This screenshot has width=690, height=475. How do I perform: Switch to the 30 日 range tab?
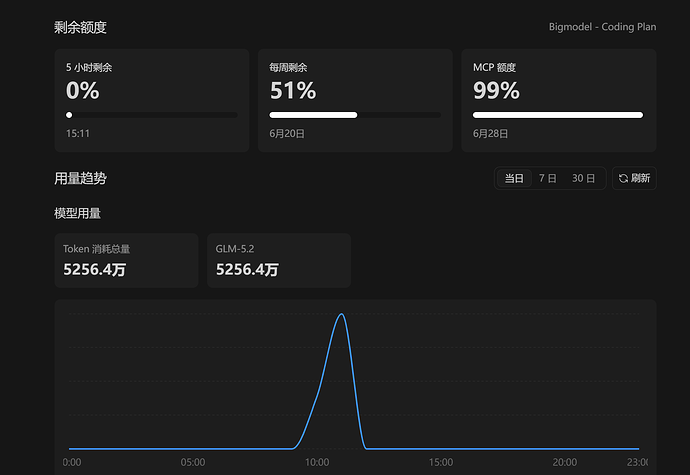(584, 178)
